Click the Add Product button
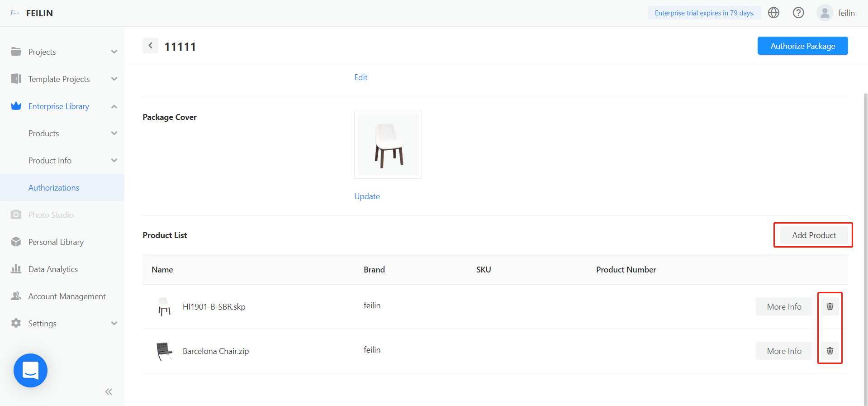 click(814, 235)
